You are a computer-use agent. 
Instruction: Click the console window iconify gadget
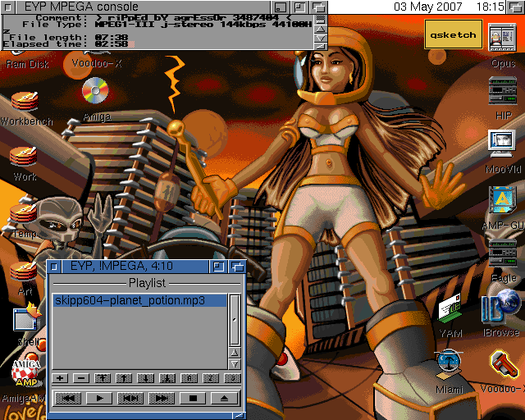pos(281,7)
